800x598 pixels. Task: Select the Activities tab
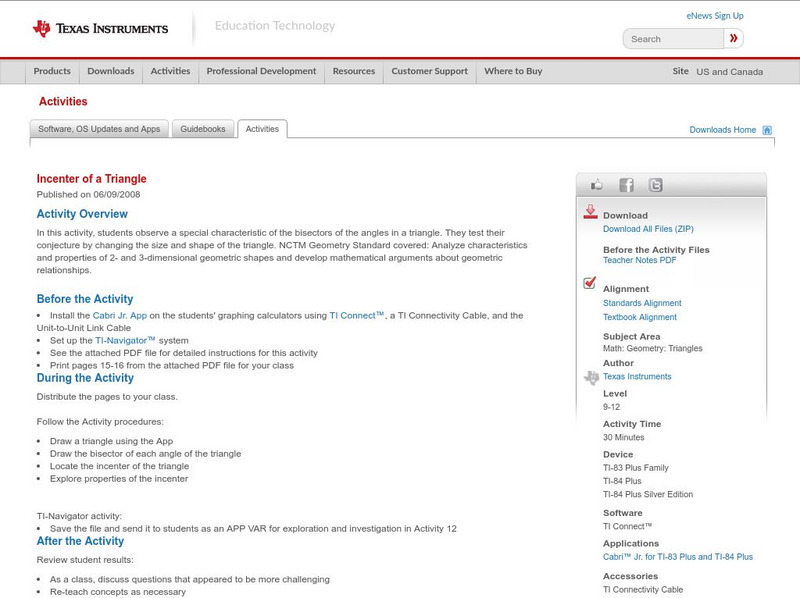[x=262, y=129]
